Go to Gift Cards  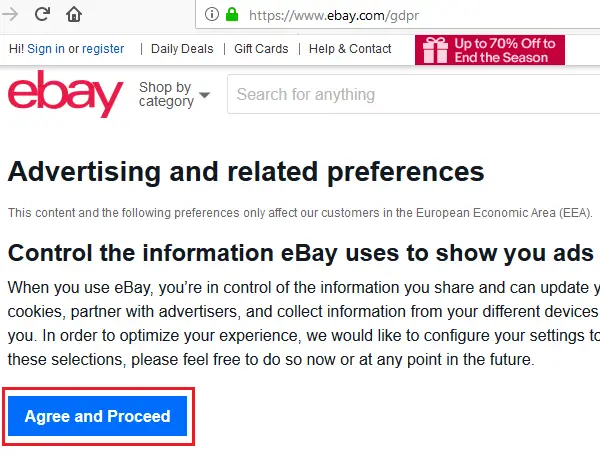point(261,49)
